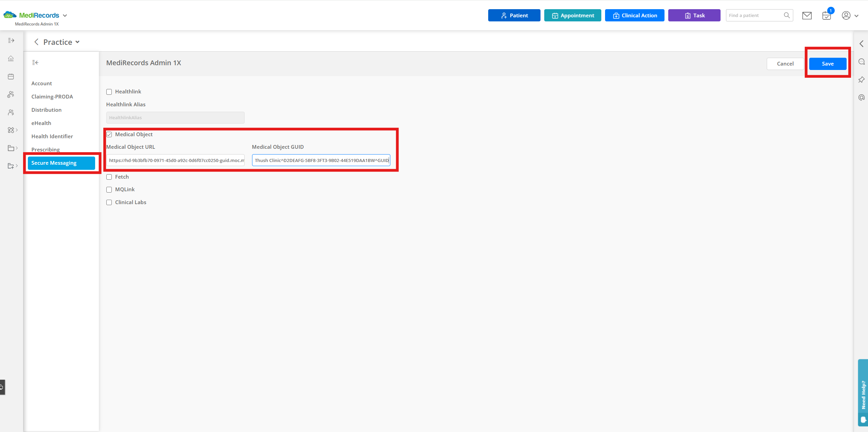Viewport: 868px width, 432px height.
Task: Select Claiming-PRODA in the settings menu
Action: click(52, 96)
